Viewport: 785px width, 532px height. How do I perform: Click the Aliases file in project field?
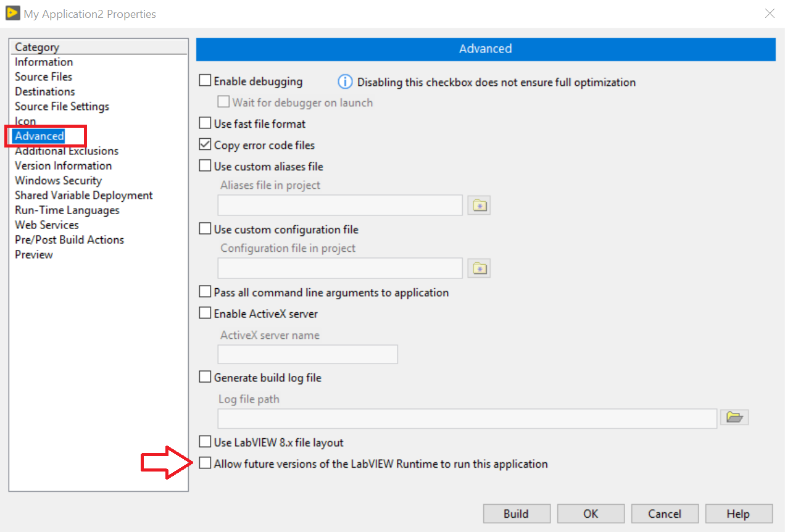[340, 206]
